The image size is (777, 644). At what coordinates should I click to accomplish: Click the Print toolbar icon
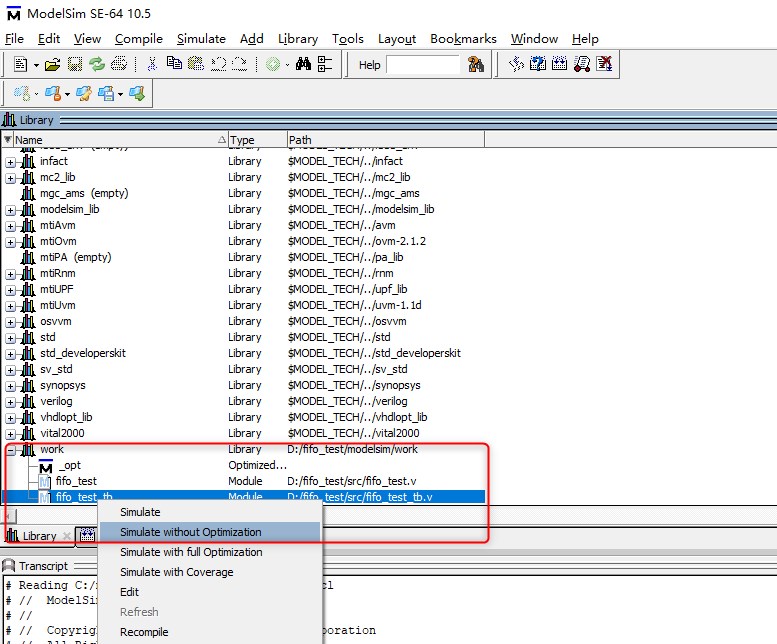(x=119, y=64)
